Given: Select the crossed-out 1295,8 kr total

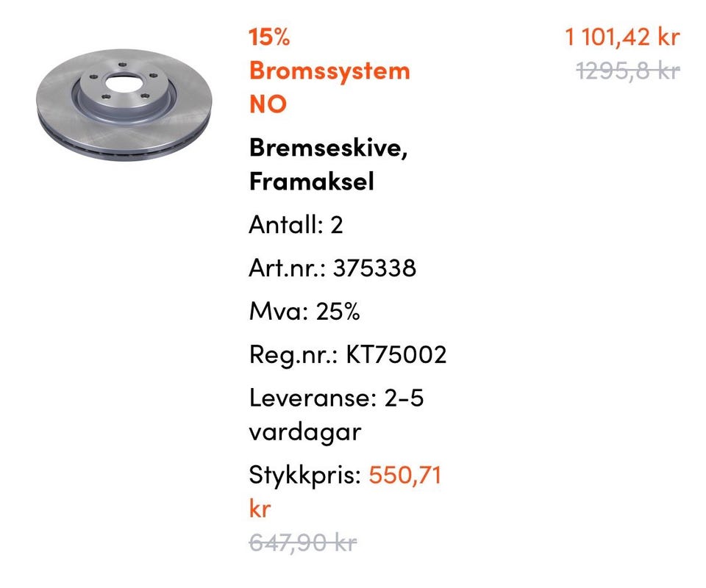Looking at the screenshot, I should [x=628, y=71].
